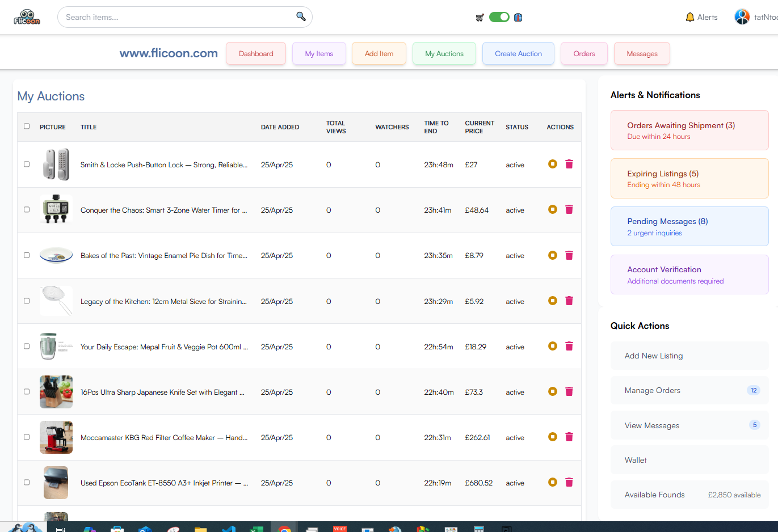Open Orders Awaiting Shipment alert card
Image resolution: width=778 pixels, height=532 pixels.
(689, 130)
